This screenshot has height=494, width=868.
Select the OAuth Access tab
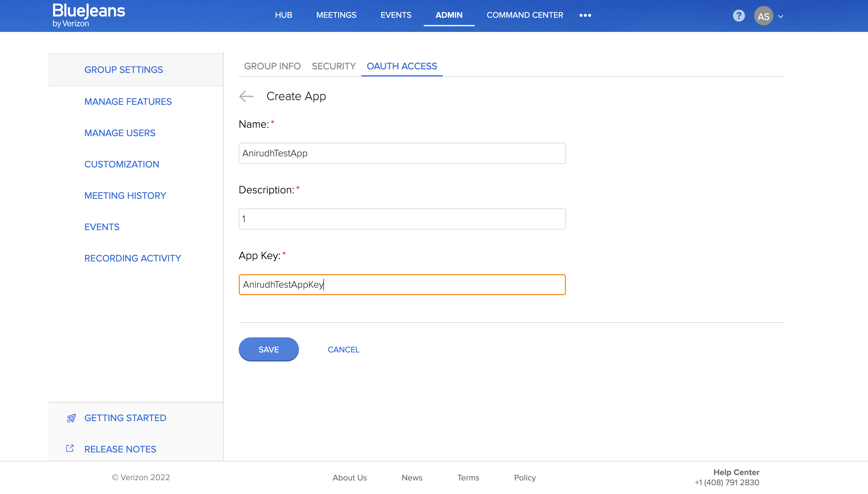[401, 66]
